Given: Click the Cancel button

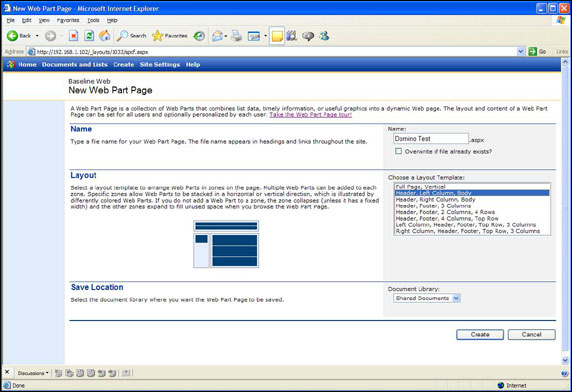Looking at the screenshot, I should (532, 334).
